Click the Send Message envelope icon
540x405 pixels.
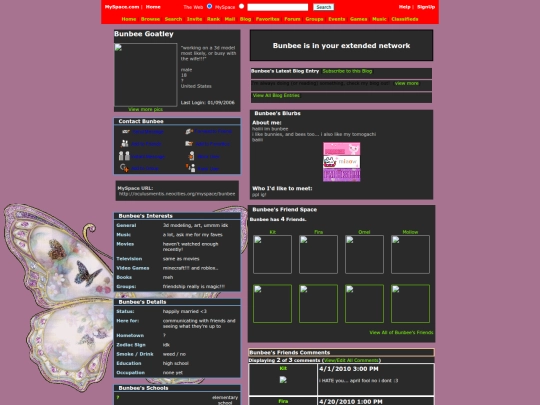(x=125, y=132)
